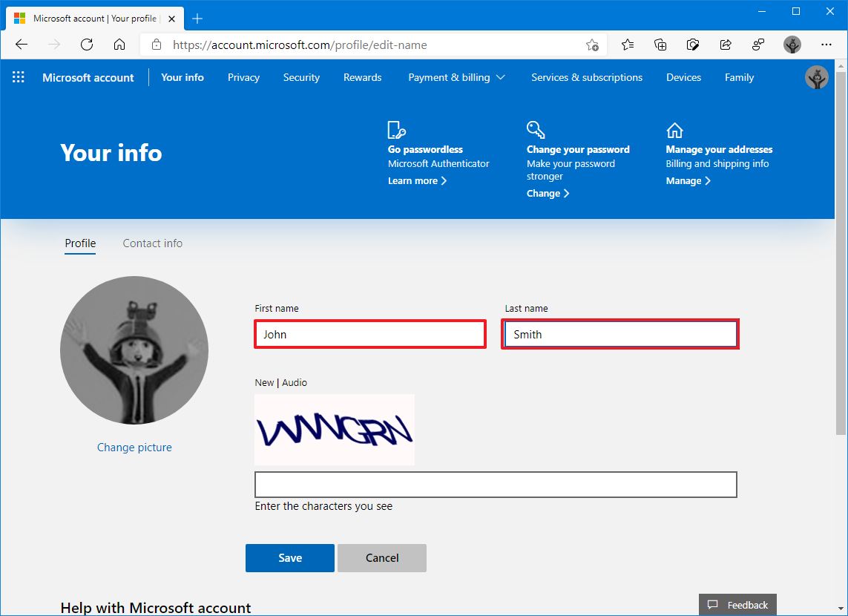
Task: Go to the Security page
Action: tap(301, 77)
